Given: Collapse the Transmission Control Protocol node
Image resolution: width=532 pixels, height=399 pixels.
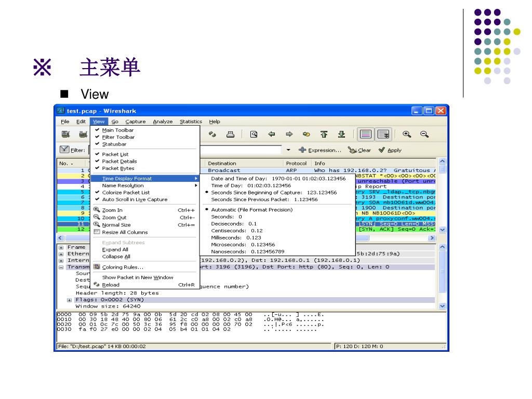Looking at the screenshot, I should (61, 268).
